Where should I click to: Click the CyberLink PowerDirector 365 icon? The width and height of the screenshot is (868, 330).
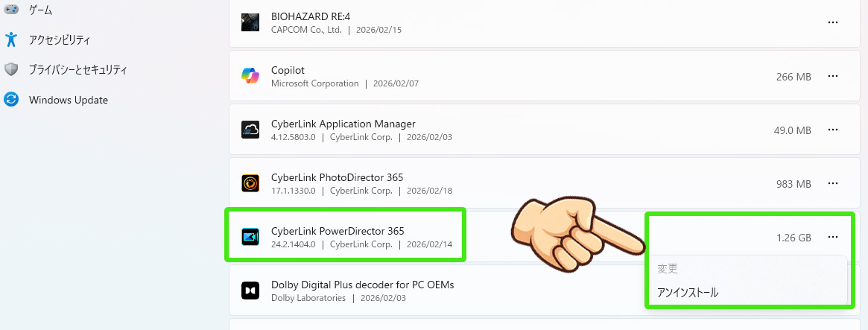point(250,237)
